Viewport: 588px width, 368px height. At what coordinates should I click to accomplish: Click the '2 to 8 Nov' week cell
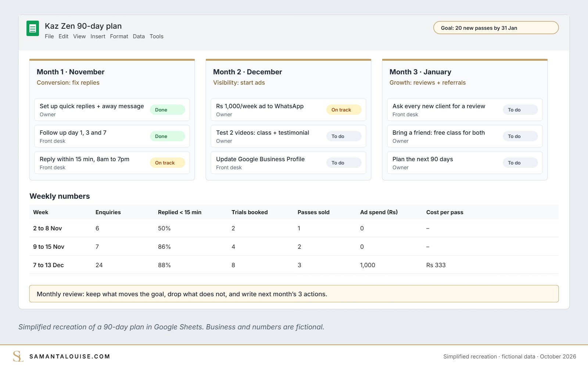pos(47,229)
